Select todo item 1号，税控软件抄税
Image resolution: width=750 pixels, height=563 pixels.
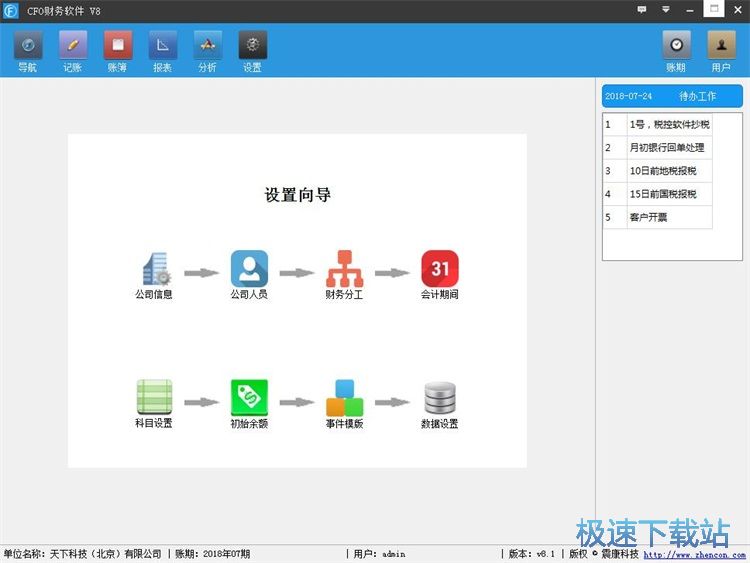pos(669,125)
